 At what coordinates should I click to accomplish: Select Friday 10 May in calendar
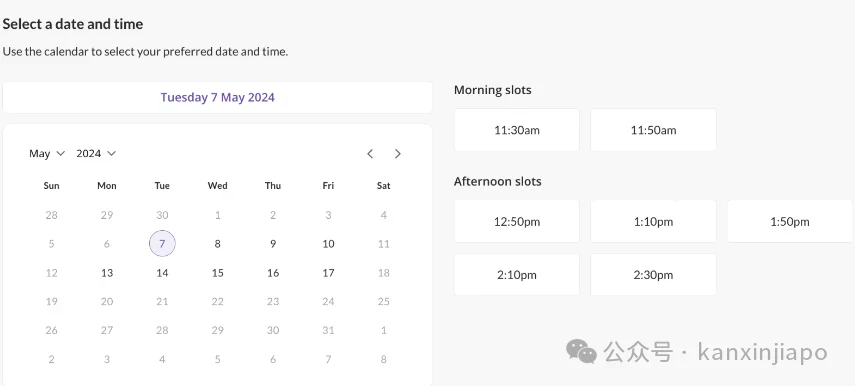[x=328, y=244]
